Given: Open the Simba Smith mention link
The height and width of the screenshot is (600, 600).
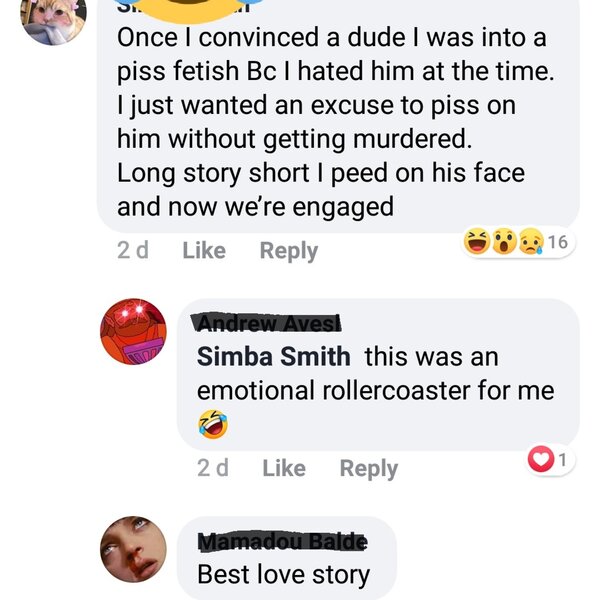Looking at the screenshot, I should (274, 357).
